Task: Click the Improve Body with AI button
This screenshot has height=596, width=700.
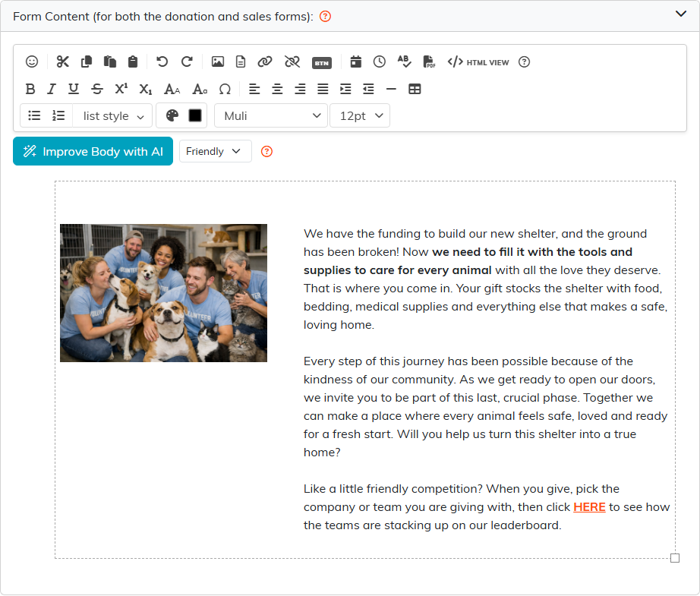Action: 93,151
